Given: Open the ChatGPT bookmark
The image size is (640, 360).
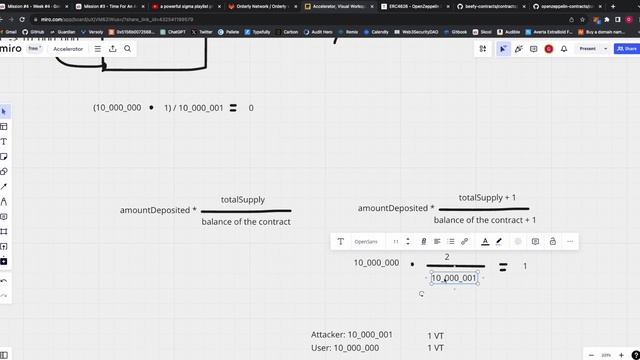Looking at the screenshot, I should click(173, 32).
